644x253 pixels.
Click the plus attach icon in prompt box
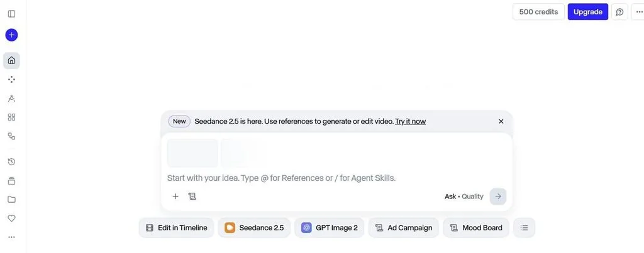175,196
